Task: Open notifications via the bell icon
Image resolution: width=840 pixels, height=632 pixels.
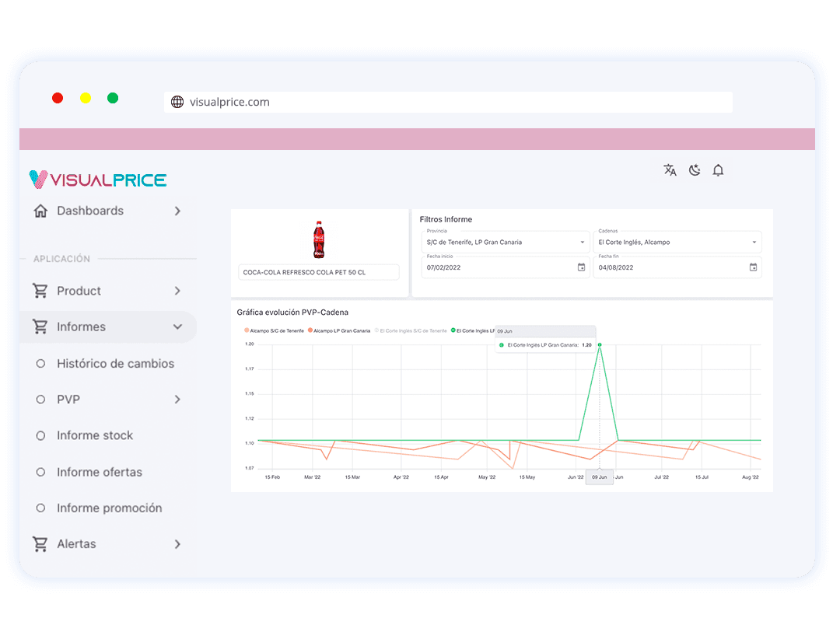Action: 718,170
